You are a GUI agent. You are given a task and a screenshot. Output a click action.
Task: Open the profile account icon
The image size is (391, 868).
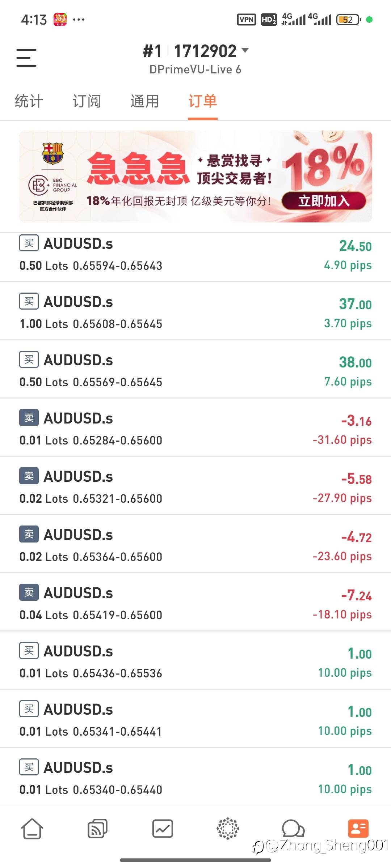click(358, 828)
